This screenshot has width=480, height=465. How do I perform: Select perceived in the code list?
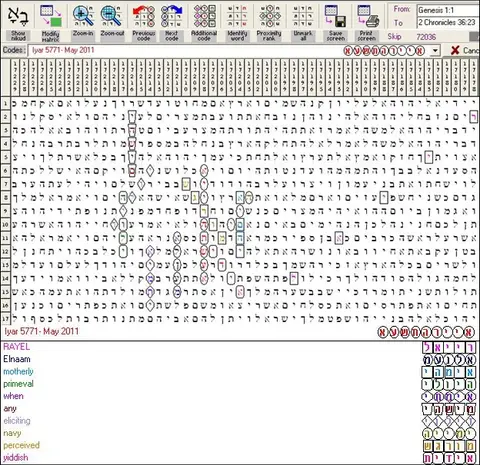point(22,445)
